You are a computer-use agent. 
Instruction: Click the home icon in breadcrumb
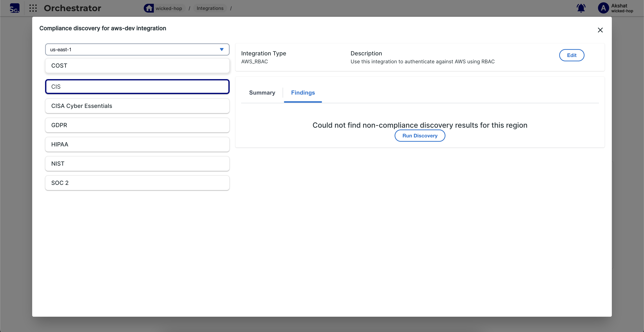149,8
